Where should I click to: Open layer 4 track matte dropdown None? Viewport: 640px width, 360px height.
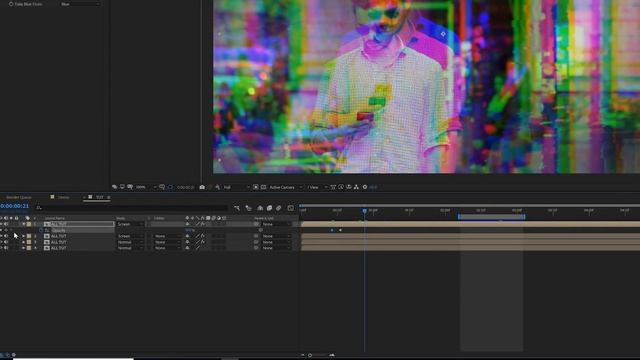[x=167, y=248]
